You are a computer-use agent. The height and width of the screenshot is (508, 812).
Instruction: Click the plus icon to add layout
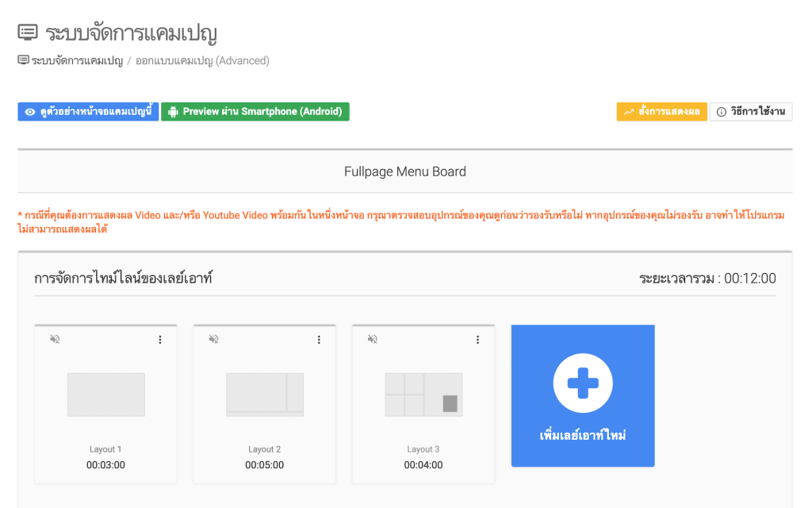583,384
